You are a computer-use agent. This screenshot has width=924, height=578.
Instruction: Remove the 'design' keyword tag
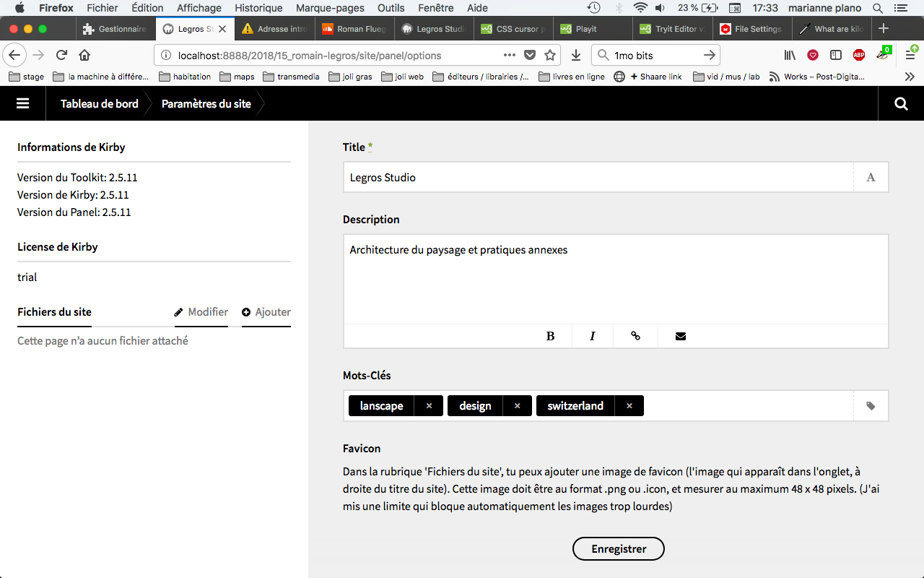click(x=517, y=406)
